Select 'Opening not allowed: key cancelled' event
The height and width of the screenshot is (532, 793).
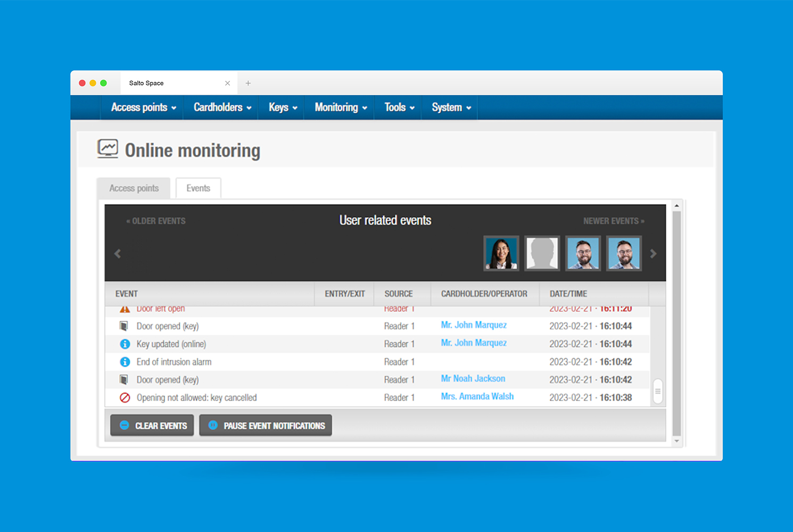196,397
